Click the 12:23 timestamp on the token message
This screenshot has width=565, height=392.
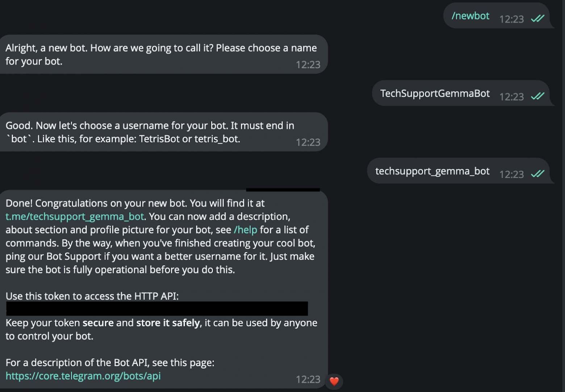coord(308,379)
